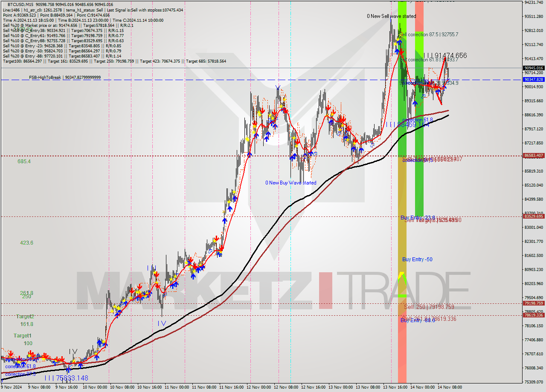This screenshot has width=546, height=392.
Task: Select the FSB-HighToBreak | 90347.82799999999 label
Action: coord(65,78)
